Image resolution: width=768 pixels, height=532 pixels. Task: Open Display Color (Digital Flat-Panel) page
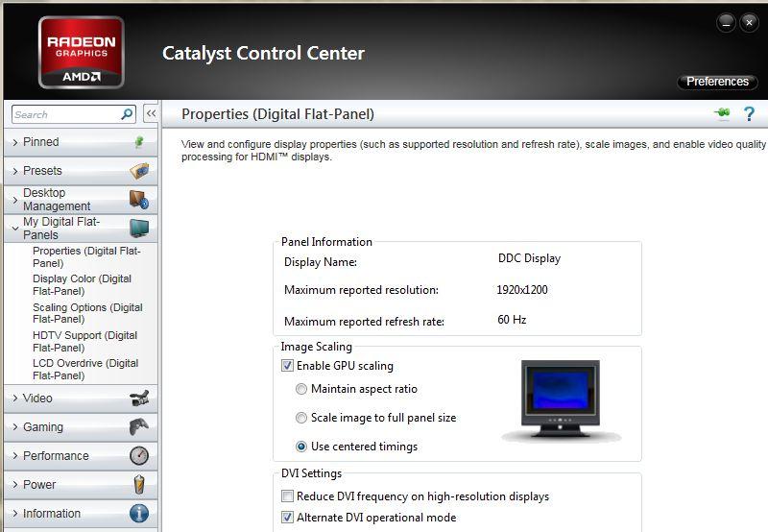click(82, 285)
